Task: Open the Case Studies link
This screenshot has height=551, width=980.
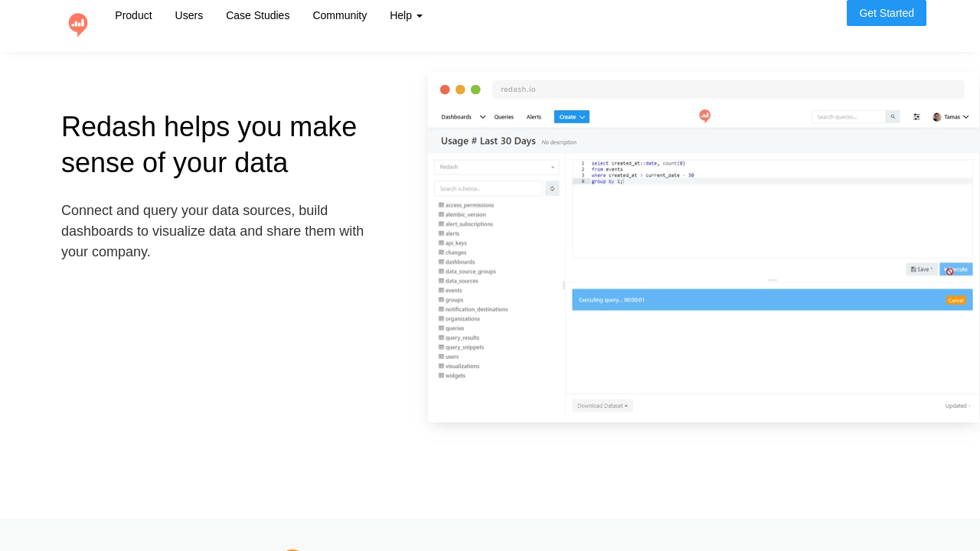Action: tap(258, 15)
